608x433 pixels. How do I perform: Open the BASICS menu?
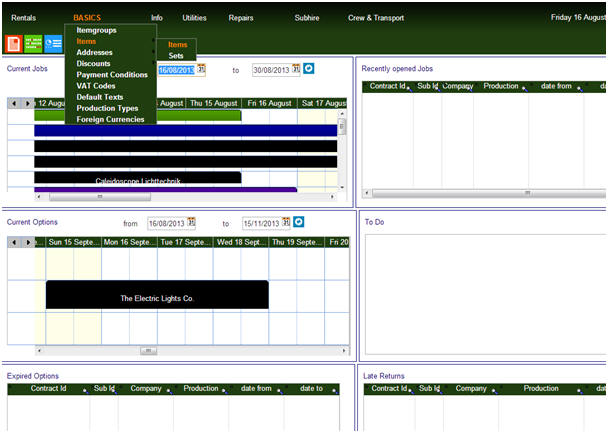(87, 18)
